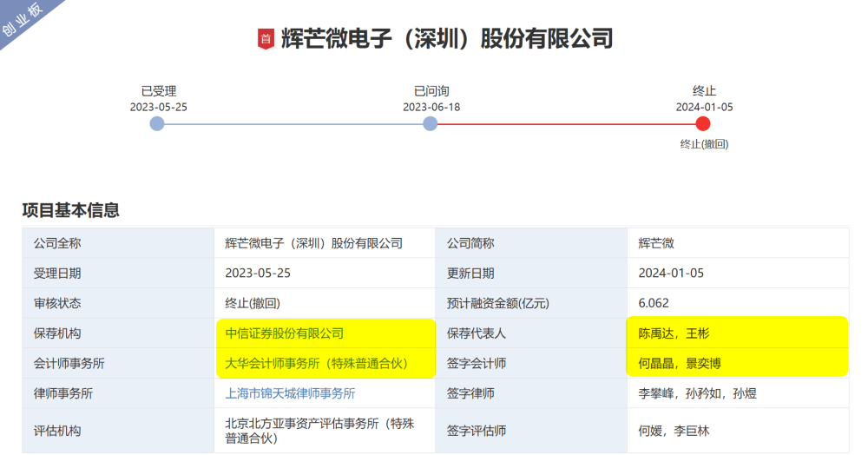Click the blue timeline line between 已受理 and 已问询

pyautogui.click(x=293, y=124)
